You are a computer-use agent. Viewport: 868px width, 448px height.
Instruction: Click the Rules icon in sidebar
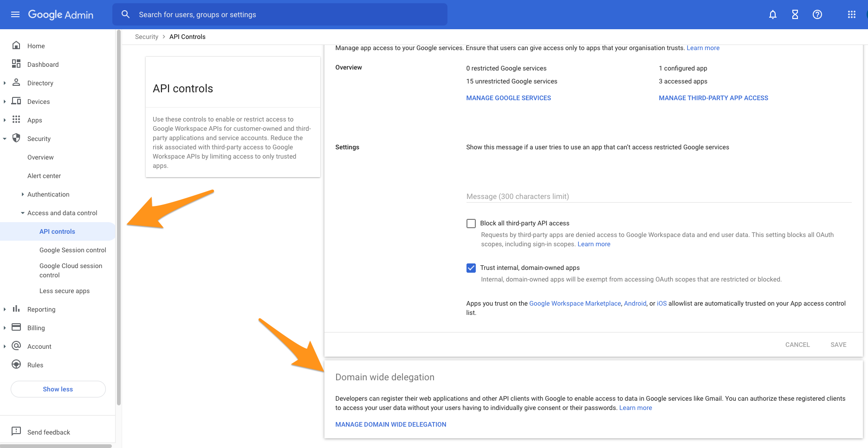point(16,365)
